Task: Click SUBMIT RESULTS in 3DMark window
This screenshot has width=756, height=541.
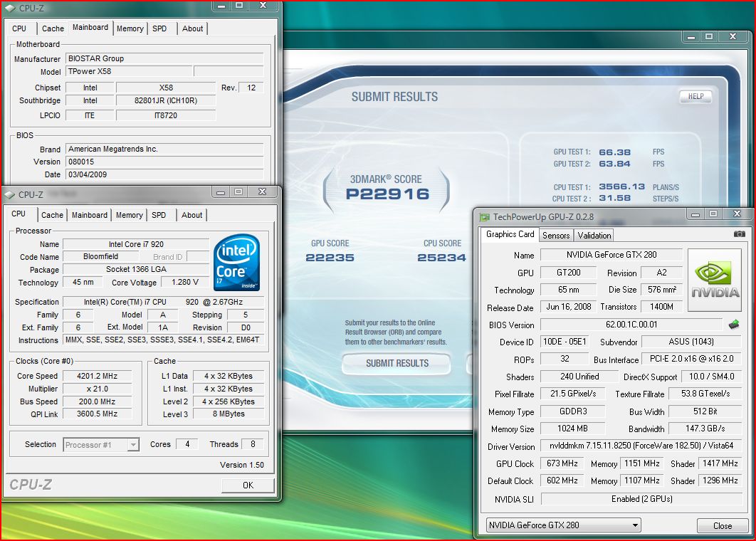Action: pos(397,364)
